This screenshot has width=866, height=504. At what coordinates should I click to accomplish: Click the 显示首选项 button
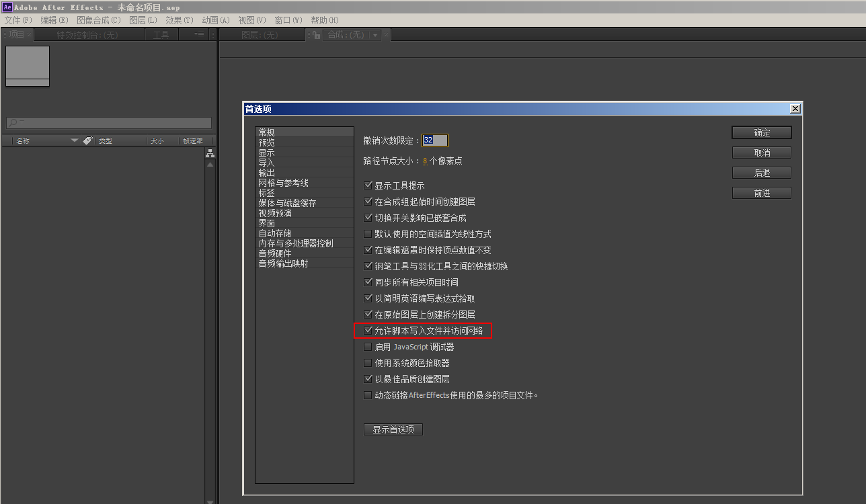[x=393, y=429]
